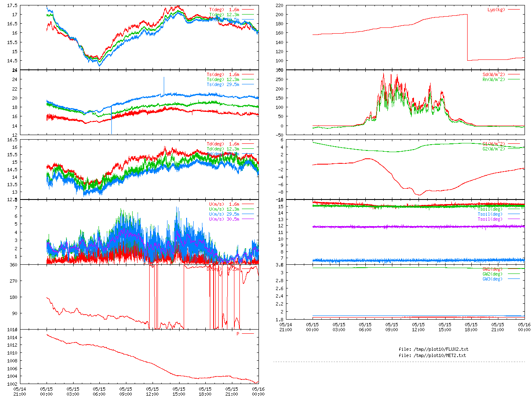The image size is (532, 399).
Task: Click the 'G2(W/m^2)' legend label
Action: pos(494,149)
